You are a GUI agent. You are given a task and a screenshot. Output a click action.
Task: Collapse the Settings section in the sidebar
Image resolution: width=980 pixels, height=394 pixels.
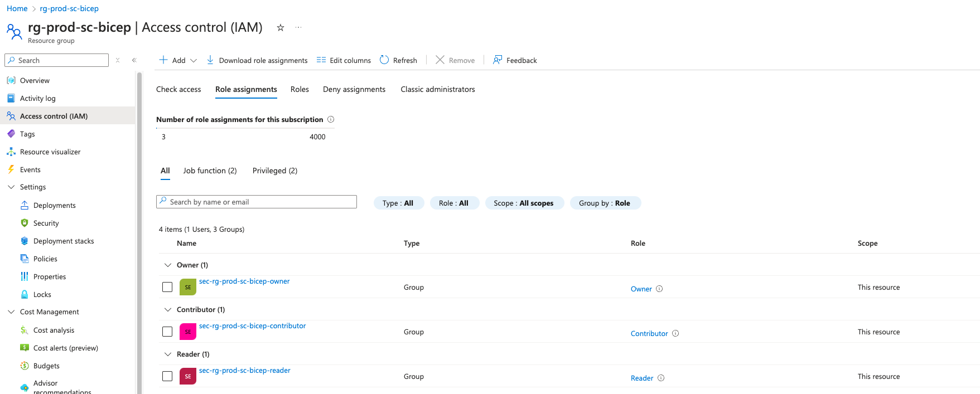(11, 187)
